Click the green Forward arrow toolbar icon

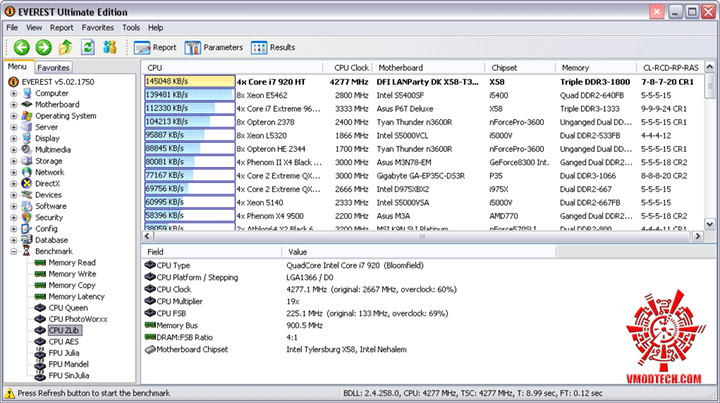click(44, 47)
